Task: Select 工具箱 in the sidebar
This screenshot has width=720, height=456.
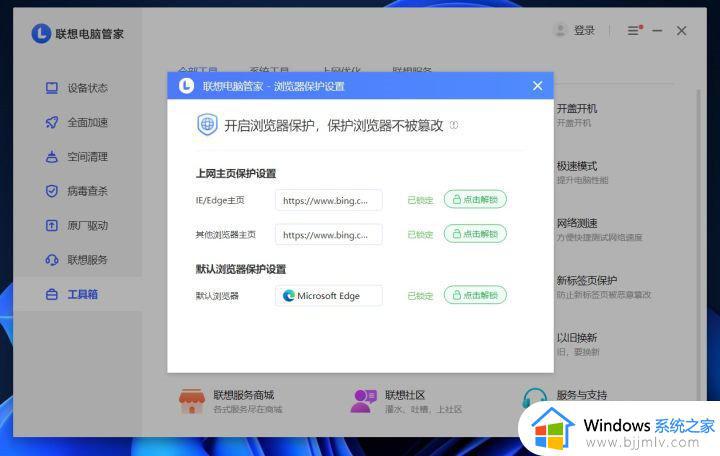Action: tap(77, 294)
